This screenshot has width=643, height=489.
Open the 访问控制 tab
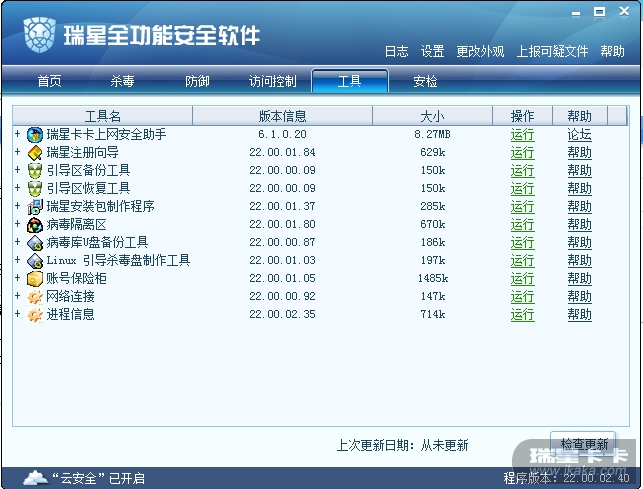[x=273, y=81]
